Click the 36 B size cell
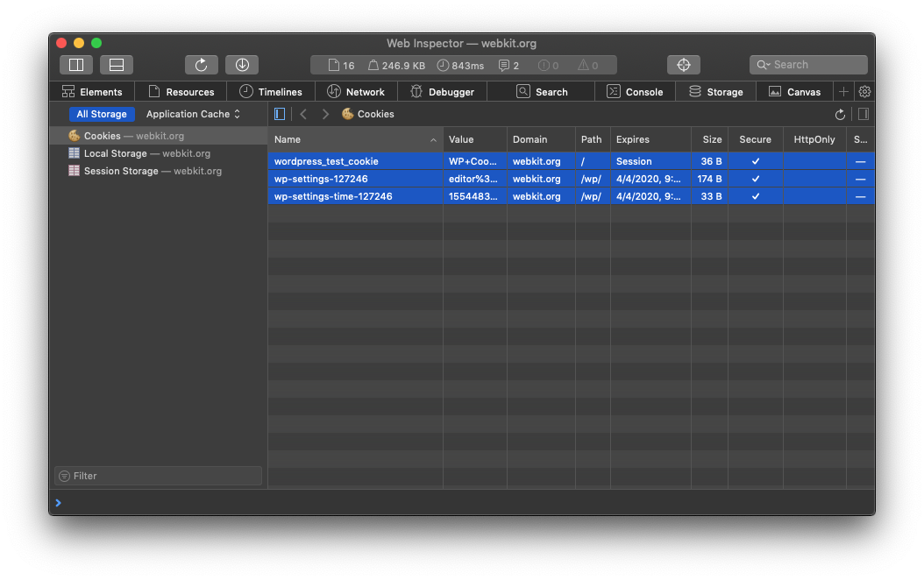Image resolution: width=924 pixels, height=580 pixels. click(x=709, y=161)
